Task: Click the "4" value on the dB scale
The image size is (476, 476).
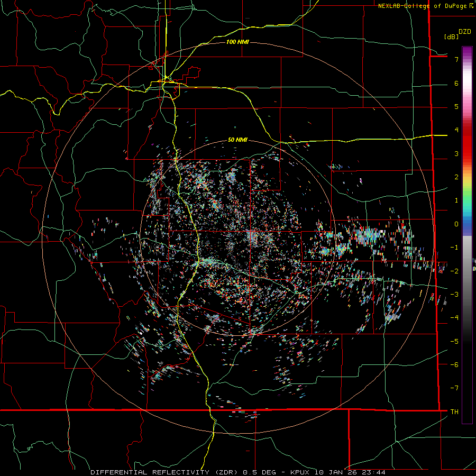Action: (x=456, y=130)
